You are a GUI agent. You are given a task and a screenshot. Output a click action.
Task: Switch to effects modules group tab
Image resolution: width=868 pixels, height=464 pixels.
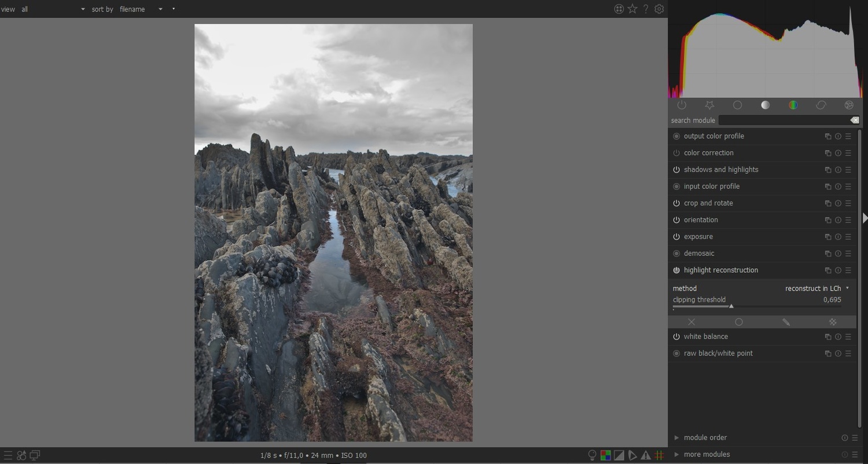coord(849,105)
